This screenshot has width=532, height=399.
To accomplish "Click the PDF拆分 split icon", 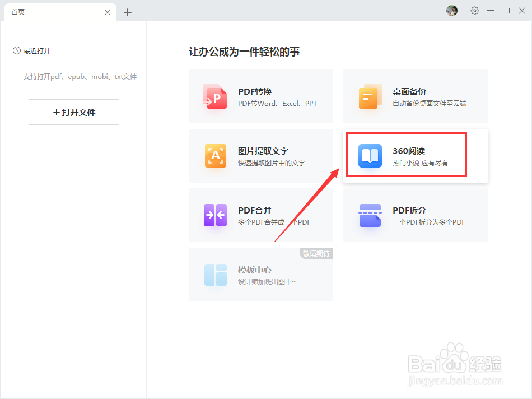I will [x=370, y=215].
